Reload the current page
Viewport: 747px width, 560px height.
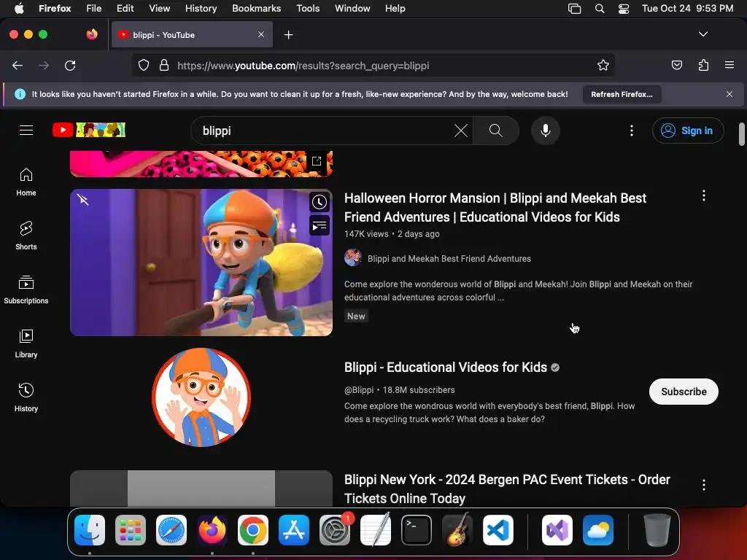pos(70,65)
